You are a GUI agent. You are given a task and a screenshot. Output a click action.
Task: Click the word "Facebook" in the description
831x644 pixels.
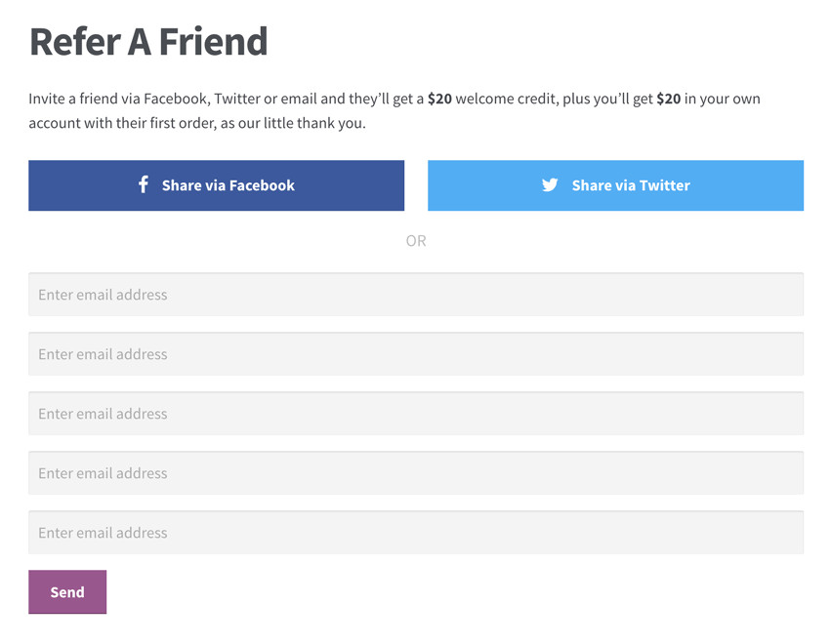(x=175, y=99)
